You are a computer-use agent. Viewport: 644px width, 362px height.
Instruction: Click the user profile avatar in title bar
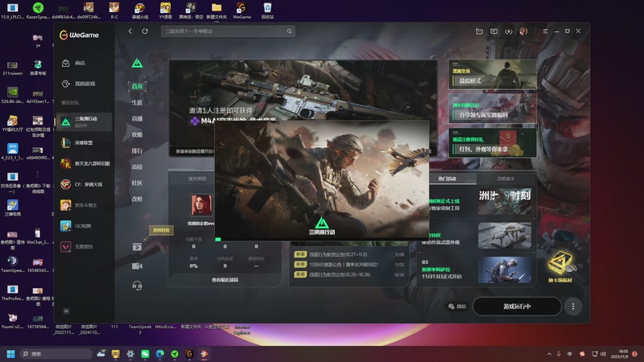523,31
